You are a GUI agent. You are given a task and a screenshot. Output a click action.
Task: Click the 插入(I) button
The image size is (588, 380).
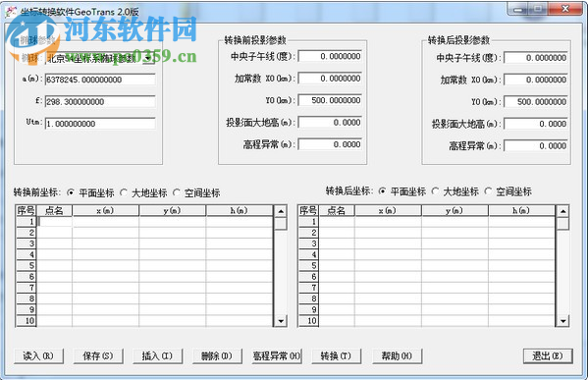coord(157,356)
